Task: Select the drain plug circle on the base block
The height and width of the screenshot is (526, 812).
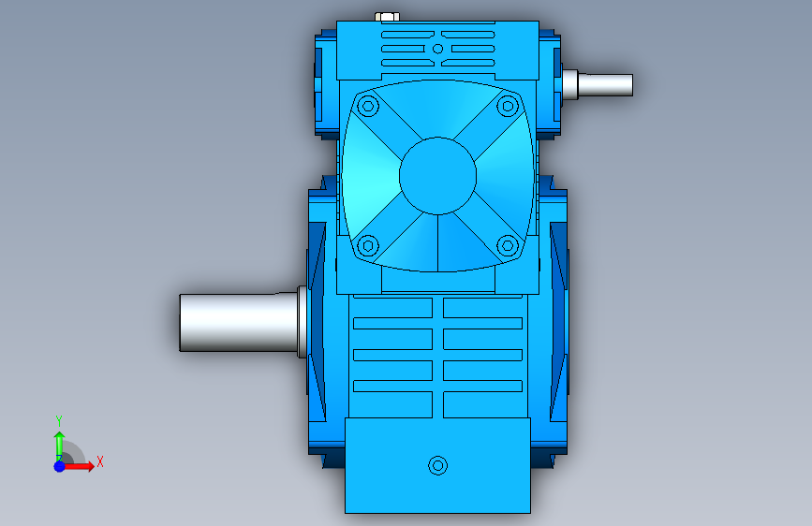Action: pos(437,465)
